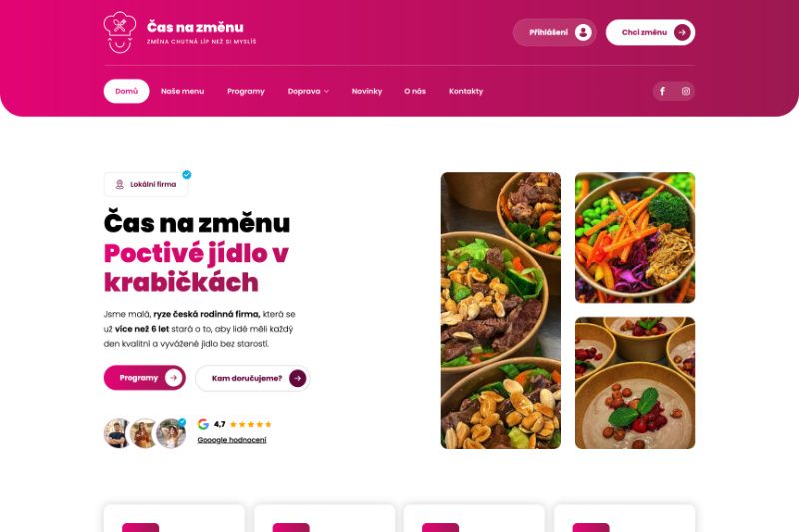Open the colorful veggie bowl photo
The width and height of the screenshot is (799, 532).
point(635,238)
